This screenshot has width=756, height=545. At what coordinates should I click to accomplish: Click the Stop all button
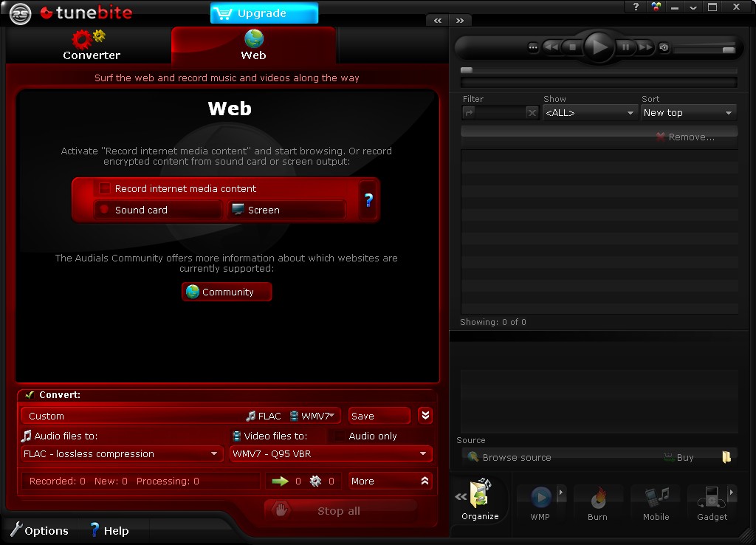(340, 511)
